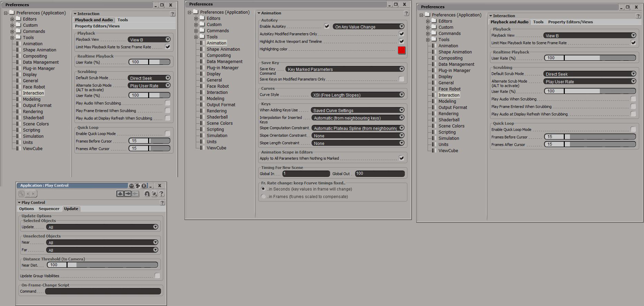
Task: Select the in Frames fcurves scaled radio button
Action: click(x=263, y=197)
